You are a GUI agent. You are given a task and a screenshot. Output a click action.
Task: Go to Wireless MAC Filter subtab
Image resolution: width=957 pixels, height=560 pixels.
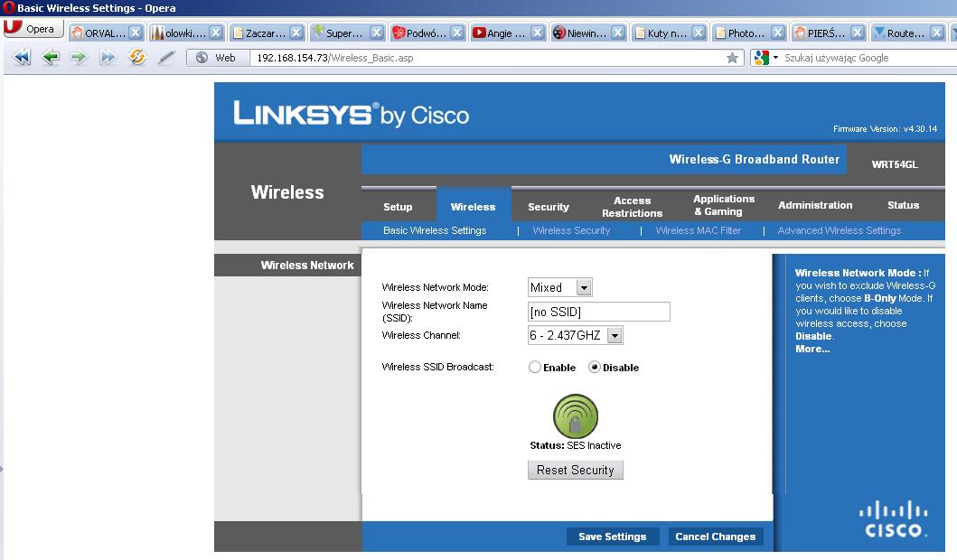pos(699,230)
